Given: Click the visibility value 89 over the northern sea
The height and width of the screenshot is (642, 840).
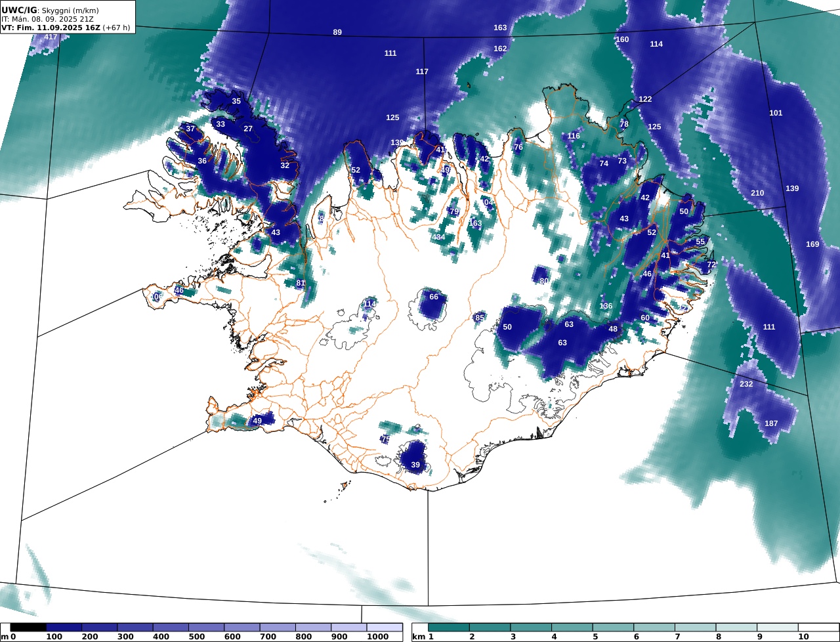Looking at the screenshot, I should 337,32.
